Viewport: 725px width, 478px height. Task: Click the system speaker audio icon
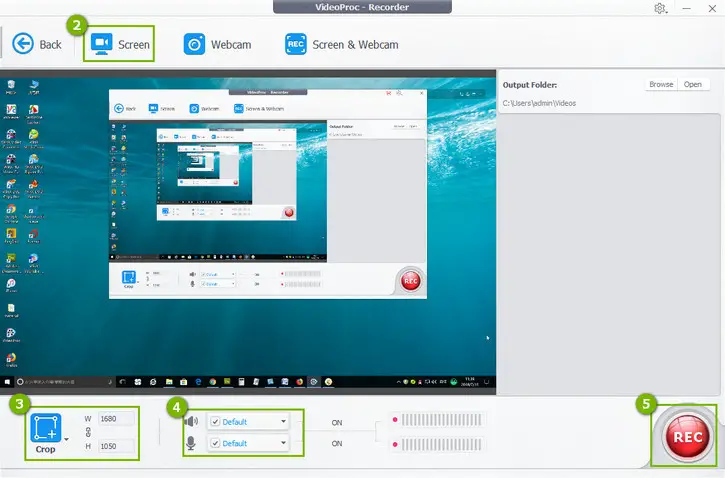pyautogui.click(x=191, y=422)
